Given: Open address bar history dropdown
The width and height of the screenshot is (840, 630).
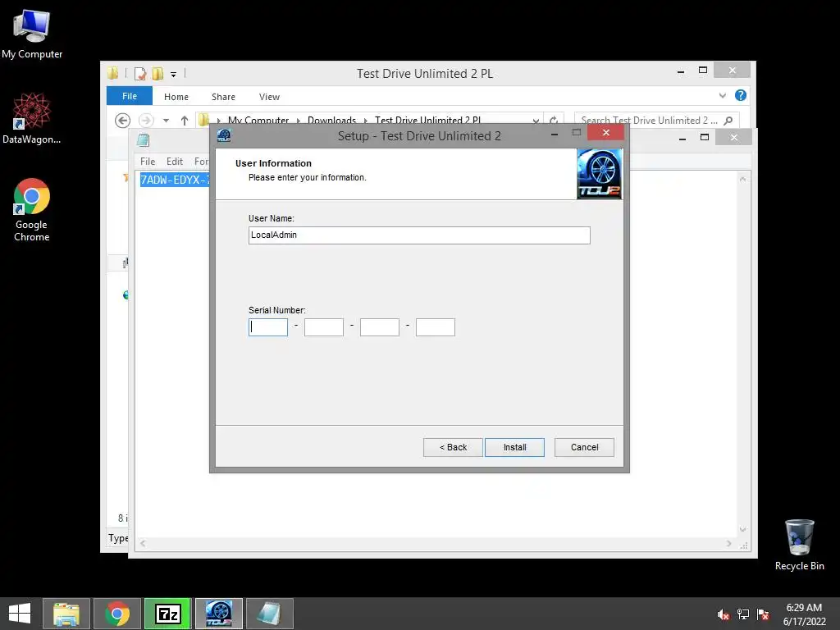Looking at the screenshot, I should tap(536, 121).
